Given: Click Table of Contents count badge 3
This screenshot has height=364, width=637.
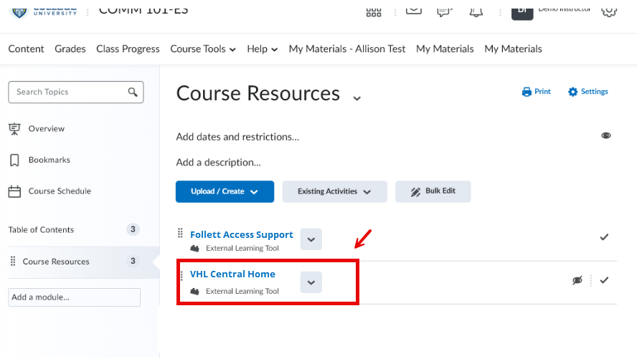Looking at the screenshot, I should tap(133, 229).
